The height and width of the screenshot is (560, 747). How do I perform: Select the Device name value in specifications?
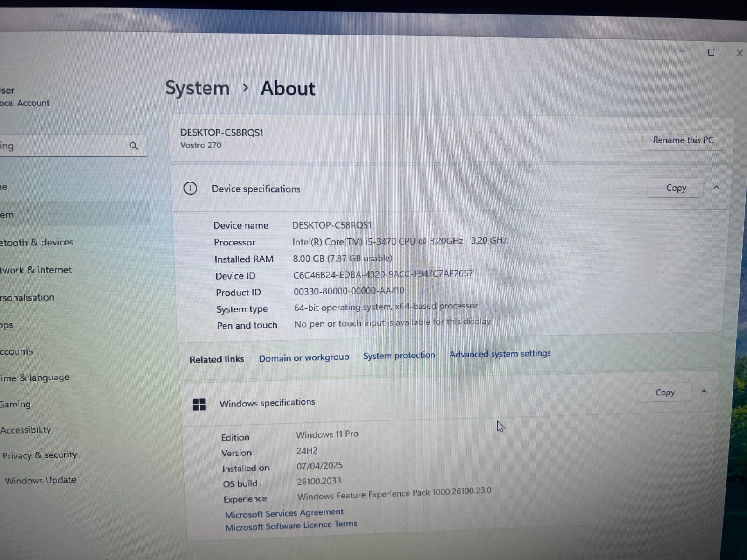click(x=331, y=225)
